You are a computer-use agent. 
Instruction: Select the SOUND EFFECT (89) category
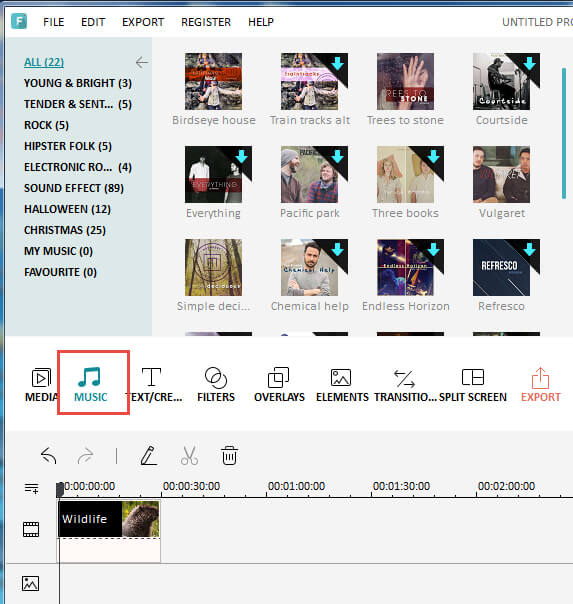pos(74,188)
